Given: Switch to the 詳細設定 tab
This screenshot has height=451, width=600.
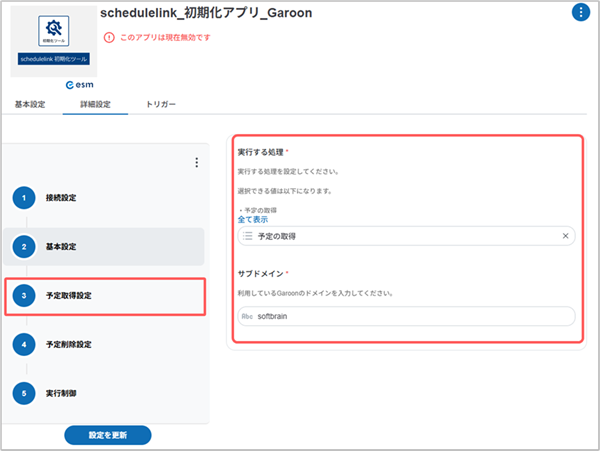Looking at the screenshot, I should (x=95, y=104).
